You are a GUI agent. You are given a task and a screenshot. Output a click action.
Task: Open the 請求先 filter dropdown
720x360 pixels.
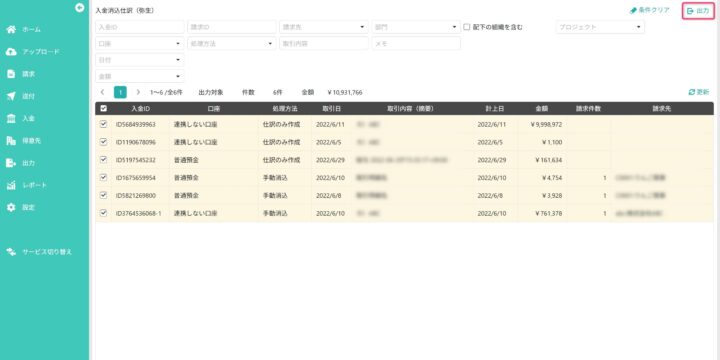(324, 27)
